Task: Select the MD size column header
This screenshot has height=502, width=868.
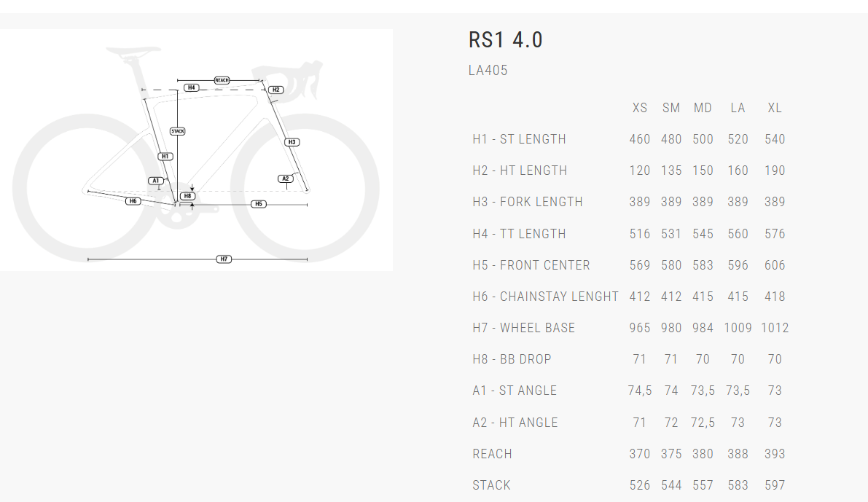Action: 703,108
